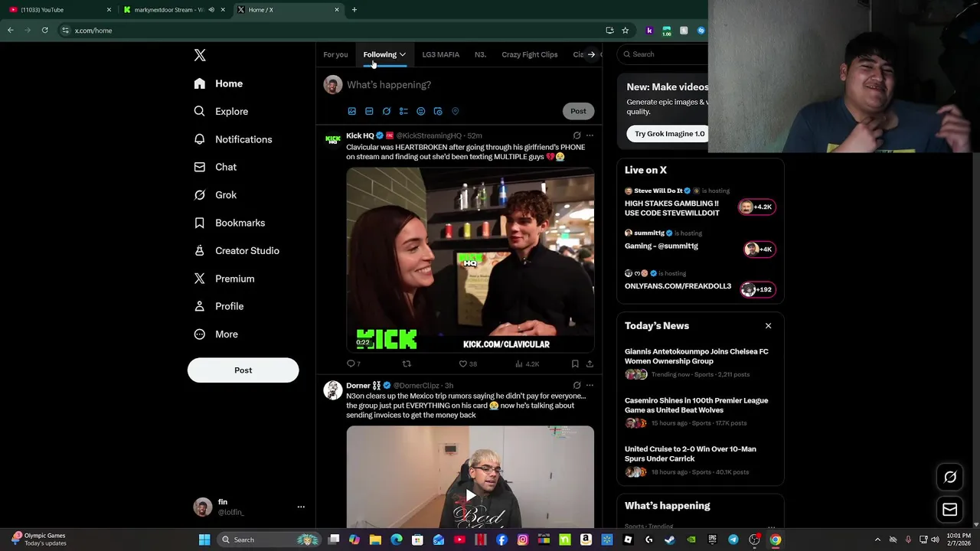980x551 pixels.
Task: Add a poll to the new post
Action: (x=403, y=112)
